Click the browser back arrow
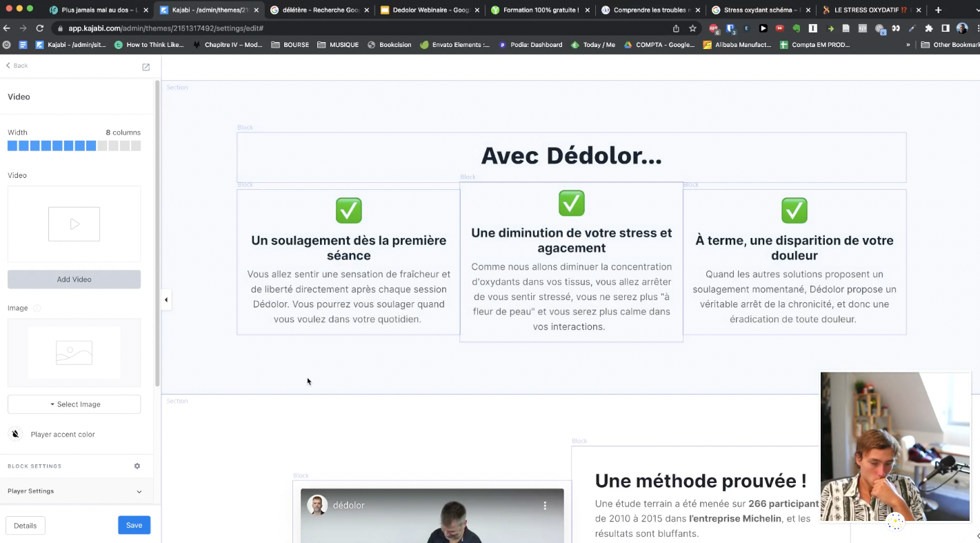Image resolution: width=980 pixels, height=543 pixels. click(7, 28)
